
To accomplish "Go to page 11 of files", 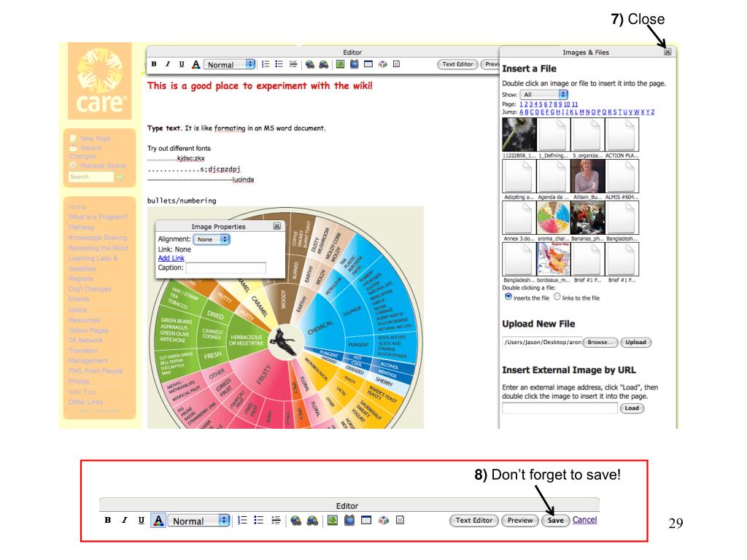I will (x=575, y=104).
